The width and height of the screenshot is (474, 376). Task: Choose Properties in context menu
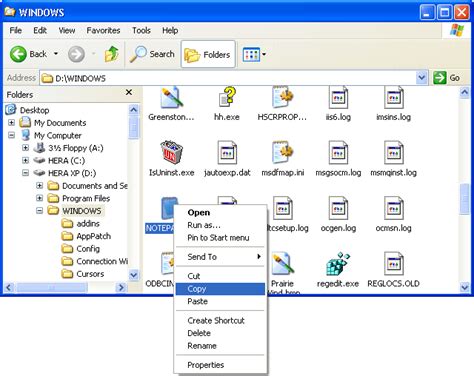click(x=220, y=365)
